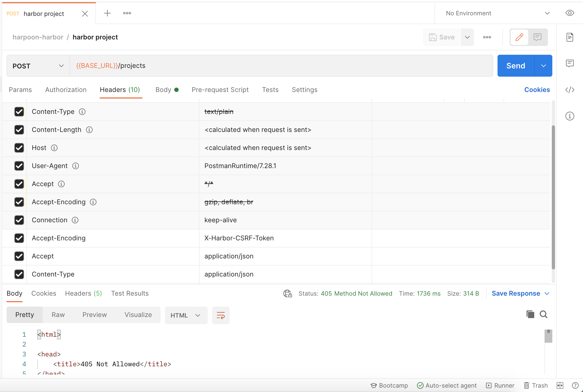Toggle line wrap in response viewer
583x392 pixels.
click(221, 315)
